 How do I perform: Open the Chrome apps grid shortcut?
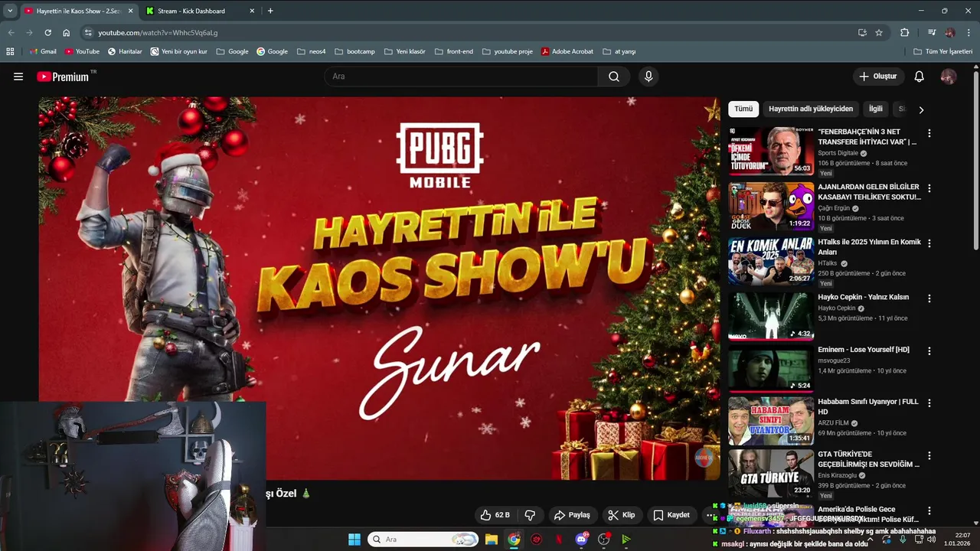point(10,51)
